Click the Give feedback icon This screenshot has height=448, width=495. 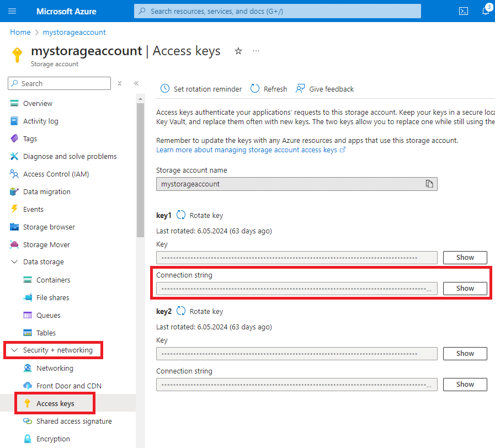pyautogui.click(x=300, y=89)
